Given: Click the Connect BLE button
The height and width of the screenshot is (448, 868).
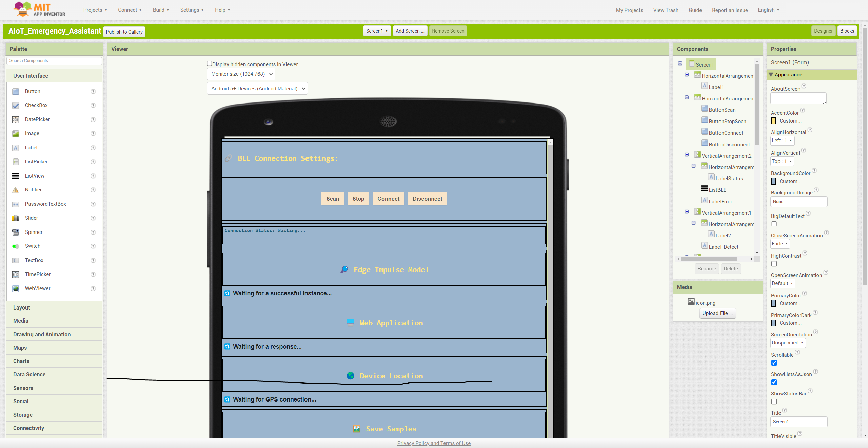Looking at the screenshot, I should (388, 198).
